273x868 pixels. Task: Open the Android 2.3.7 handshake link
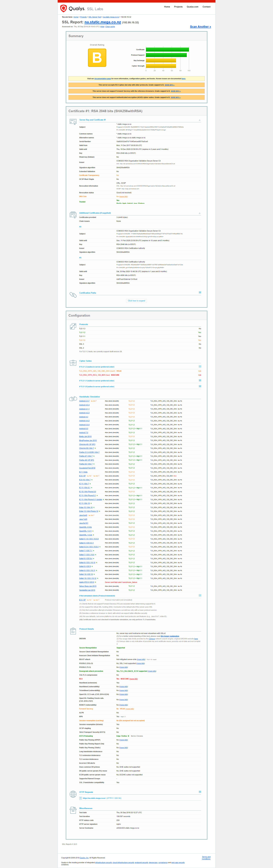pos(84,401)
